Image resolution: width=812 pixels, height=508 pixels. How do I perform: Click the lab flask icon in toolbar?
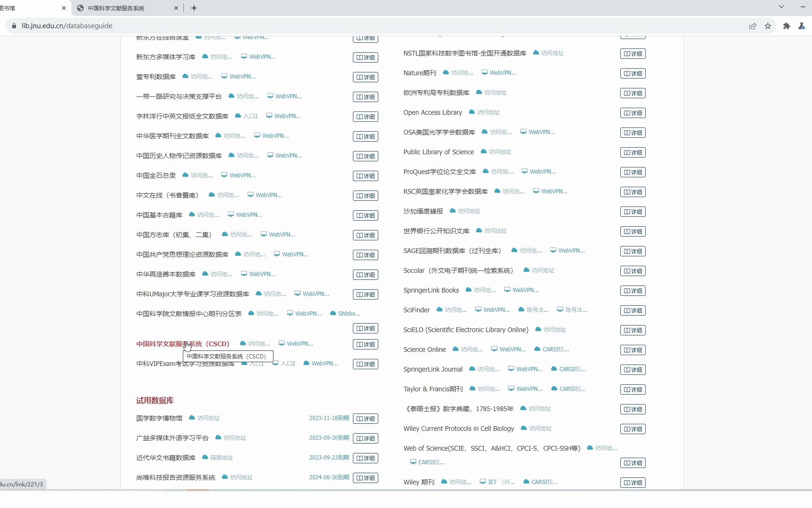[x=802, y=26]
